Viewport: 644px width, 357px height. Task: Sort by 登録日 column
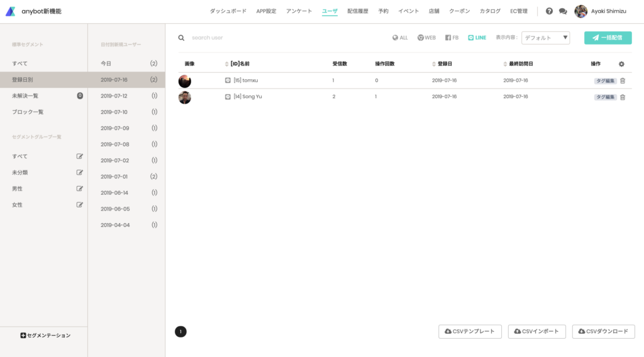[x=442, y=64]
